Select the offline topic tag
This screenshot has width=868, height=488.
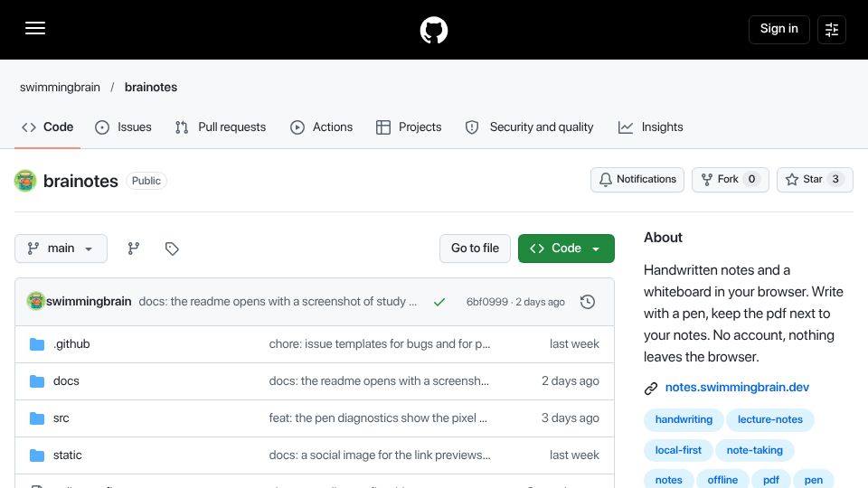722,480
